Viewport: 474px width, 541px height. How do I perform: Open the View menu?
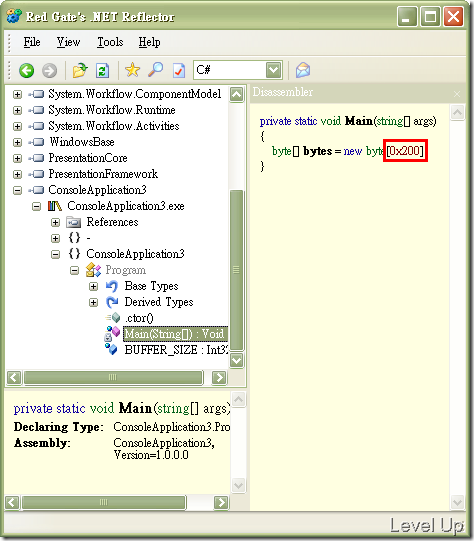pos(68,42)
